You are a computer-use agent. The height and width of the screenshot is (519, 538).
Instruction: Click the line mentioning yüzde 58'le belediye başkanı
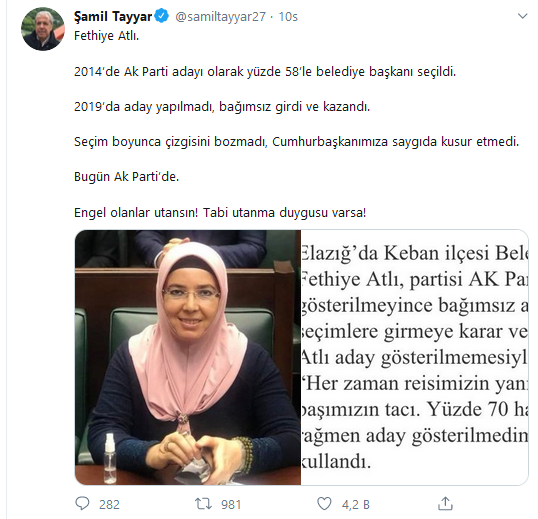pos(265,71)
